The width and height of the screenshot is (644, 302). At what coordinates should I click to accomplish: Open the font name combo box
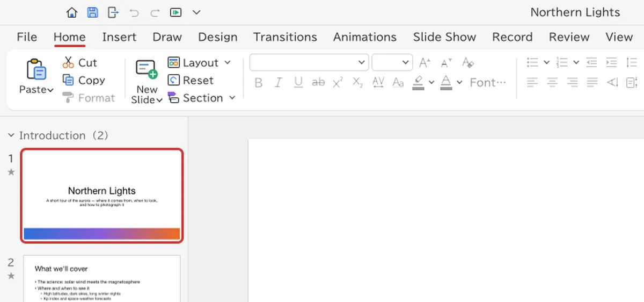point(309,62)
